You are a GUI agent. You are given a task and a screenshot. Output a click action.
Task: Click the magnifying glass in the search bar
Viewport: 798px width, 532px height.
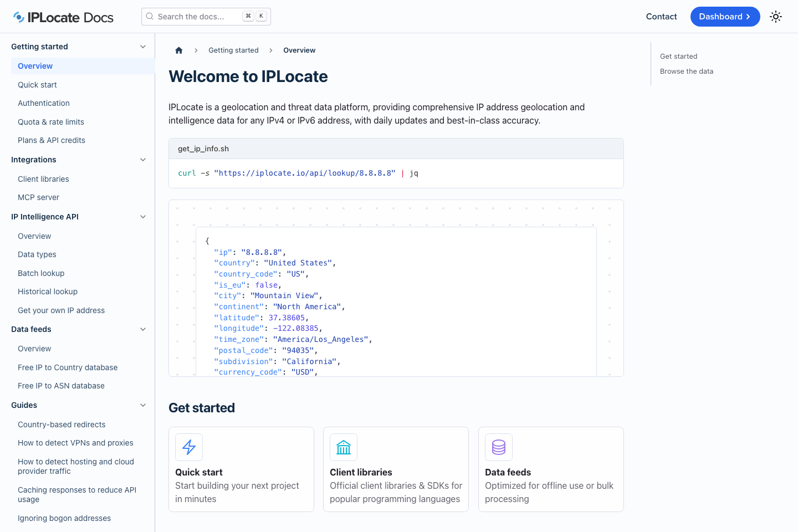click(149, 16)
